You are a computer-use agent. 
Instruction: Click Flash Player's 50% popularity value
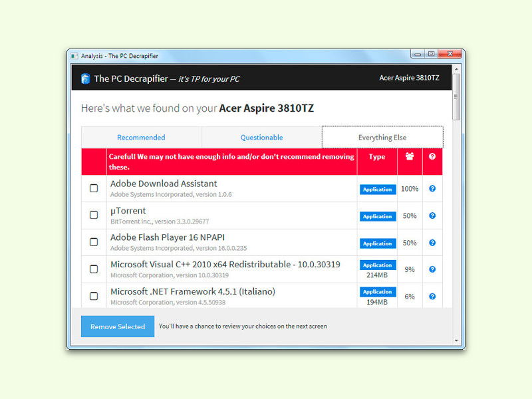click(410, 243)
